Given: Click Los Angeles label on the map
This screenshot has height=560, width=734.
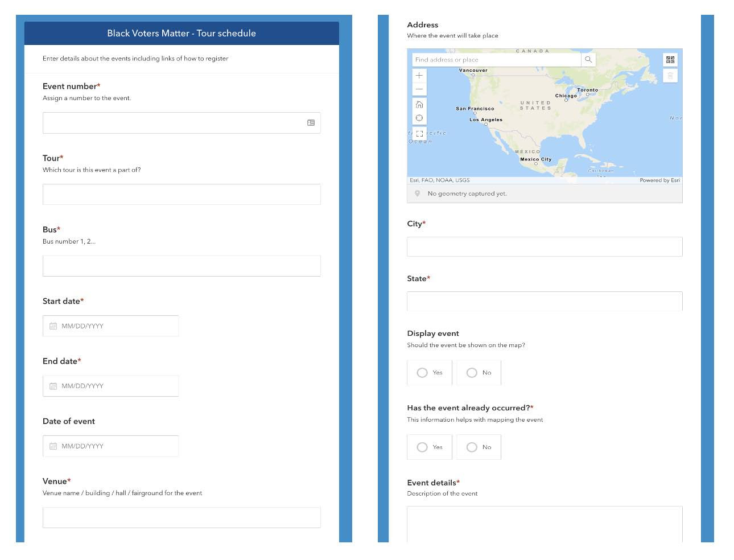Looking at the screenshot, I should pyautogui.click(x=486, y=120).
